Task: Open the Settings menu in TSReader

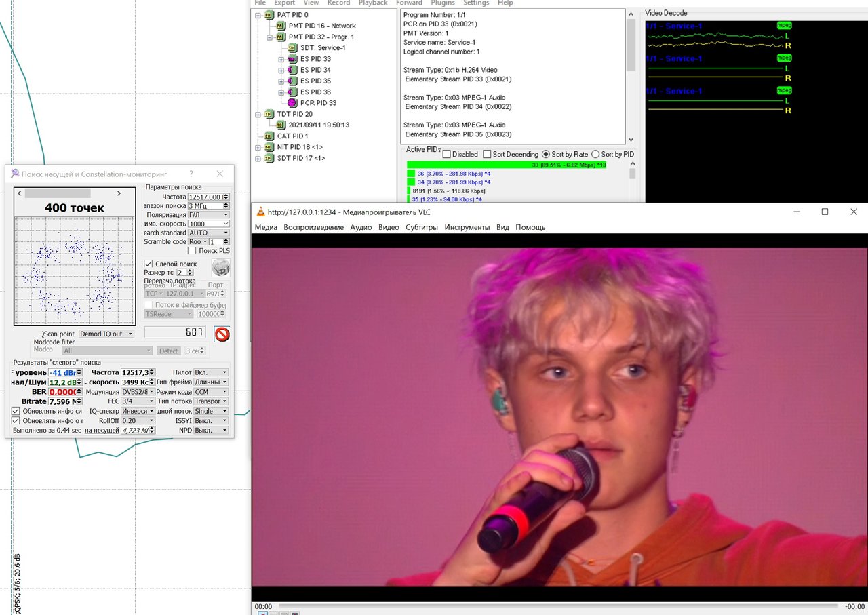Action: (x=476, y=3)
